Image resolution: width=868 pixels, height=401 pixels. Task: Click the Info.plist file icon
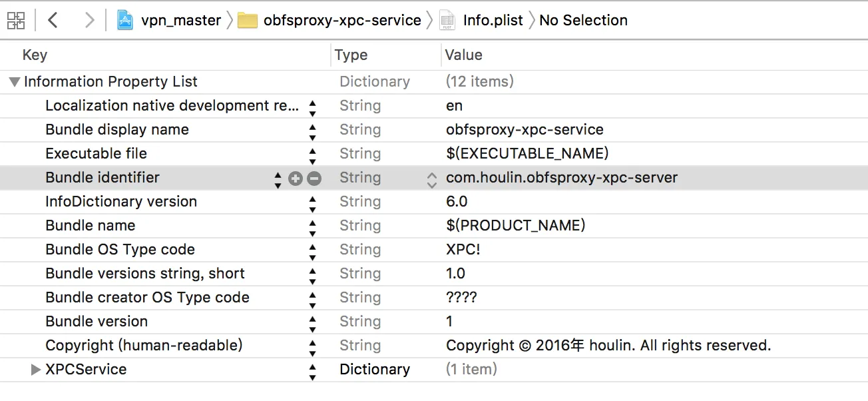[447, 21]
